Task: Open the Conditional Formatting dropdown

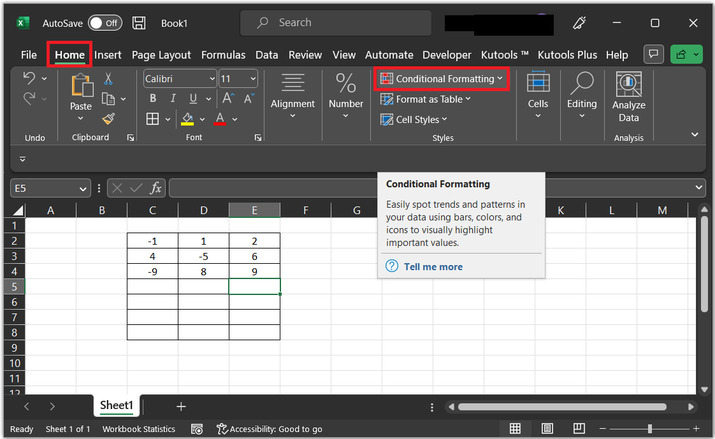Action: pyautogui.click(x=443, y=78)
